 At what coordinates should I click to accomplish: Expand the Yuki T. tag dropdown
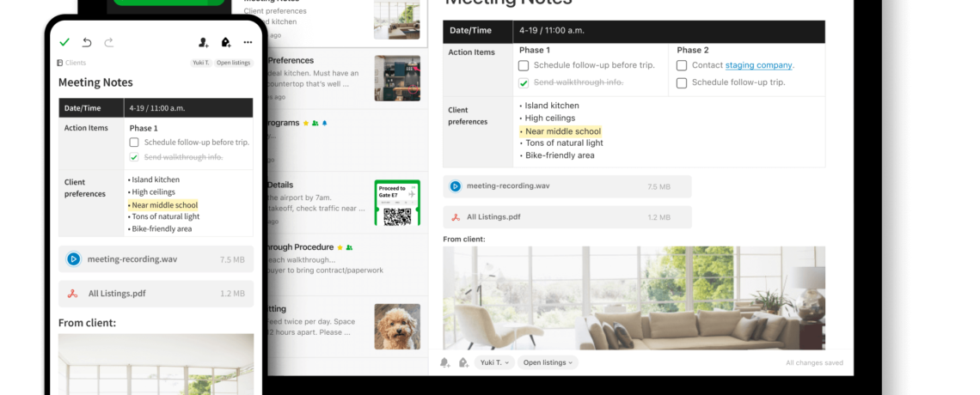[494, 362]
